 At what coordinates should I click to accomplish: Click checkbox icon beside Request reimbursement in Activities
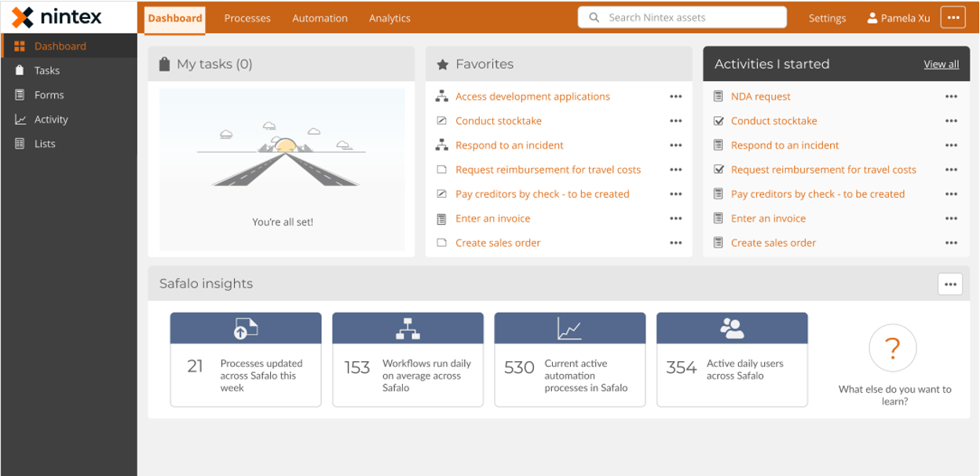click(718, 170)
